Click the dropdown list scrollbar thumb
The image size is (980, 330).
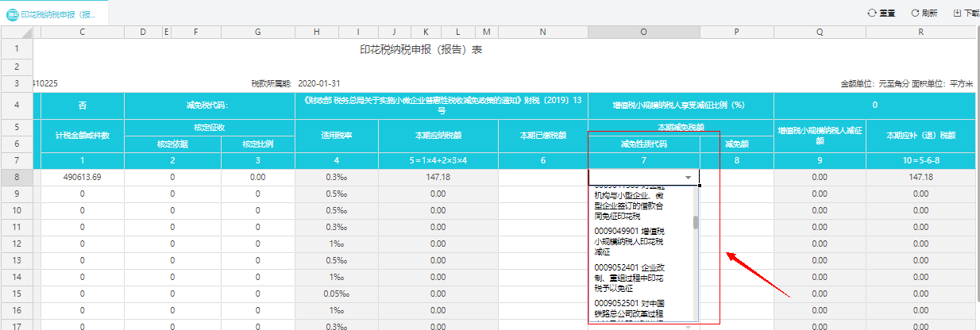pyautogui.click(x=696, y=222)
